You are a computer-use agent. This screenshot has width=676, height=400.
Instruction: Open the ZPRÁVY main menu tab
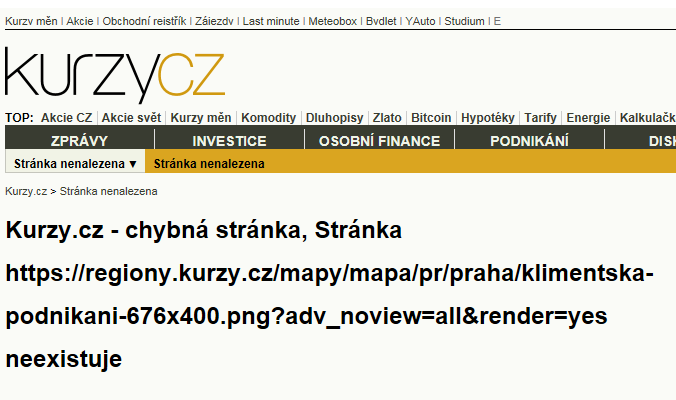[x=79, y=141]
